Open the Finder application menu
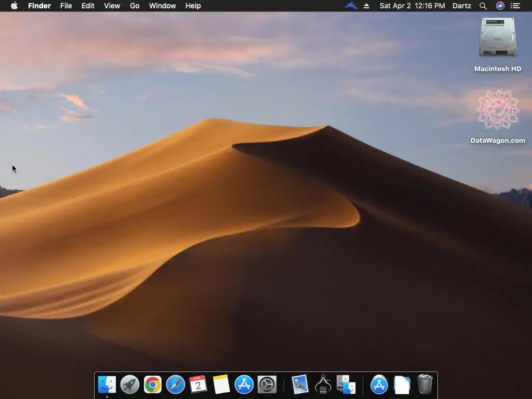532x399 pixels. (39, 6)
